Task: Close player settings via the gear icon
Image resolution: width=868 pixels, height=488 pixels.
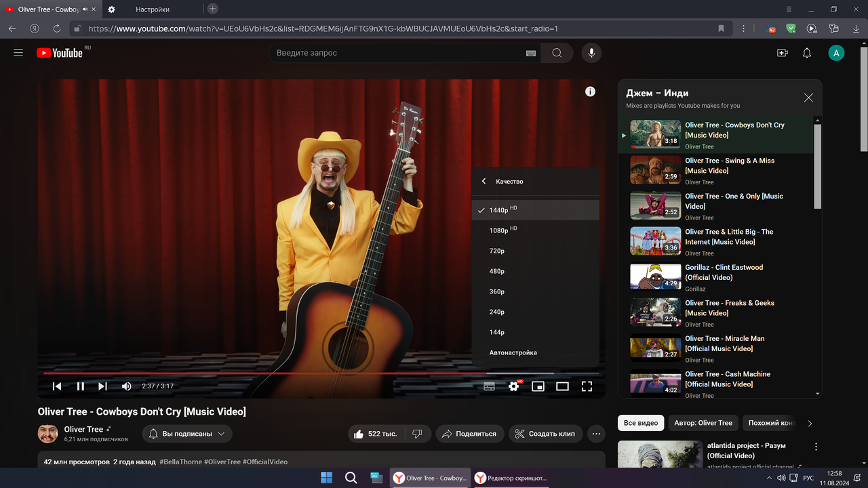Action: [514, 386]
